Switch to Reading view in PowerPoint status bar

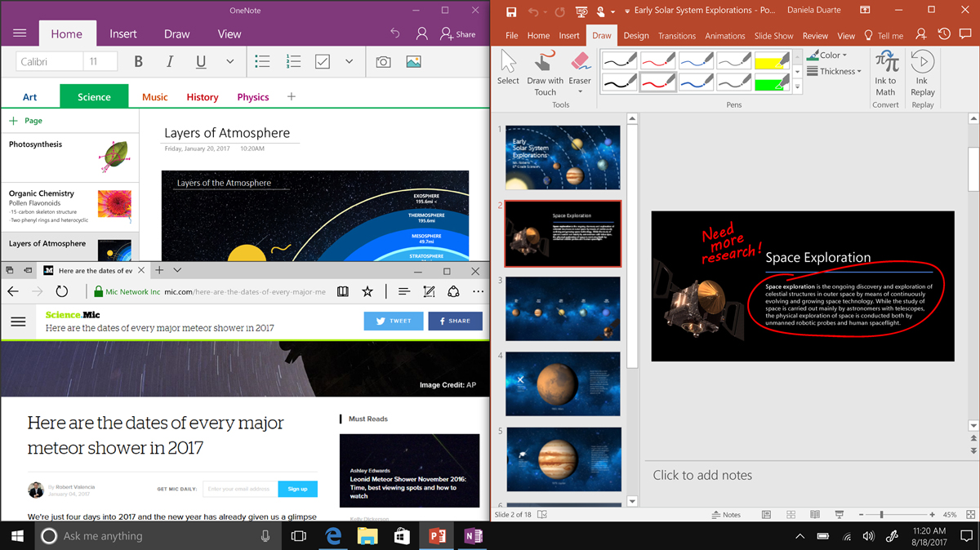pos(814,515)
